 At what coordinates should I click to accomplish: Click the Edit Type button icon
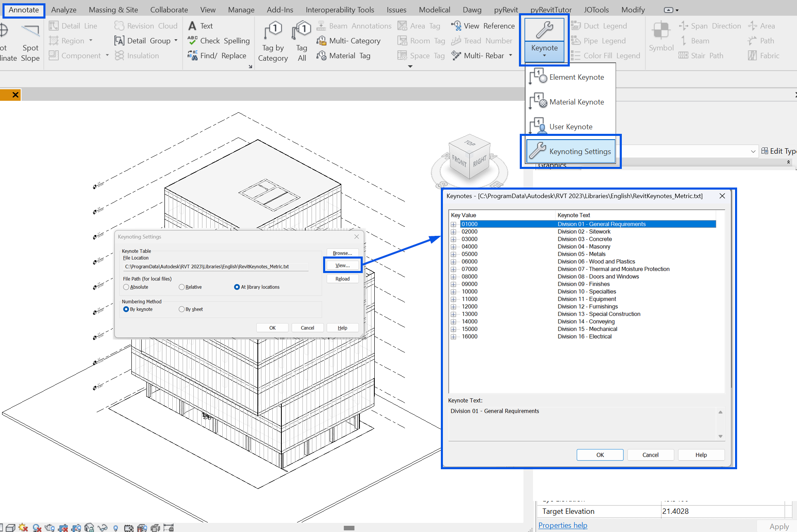(x=765, y=151)
